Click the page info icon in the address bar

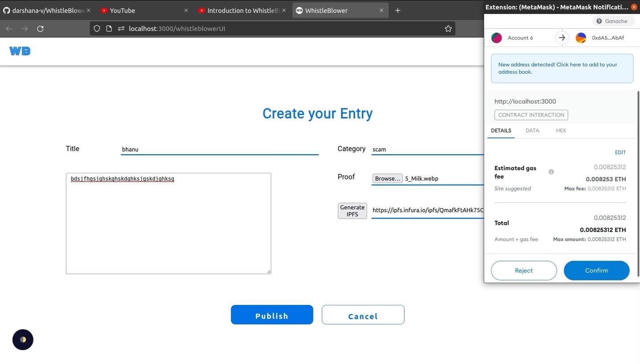[109, 28]
